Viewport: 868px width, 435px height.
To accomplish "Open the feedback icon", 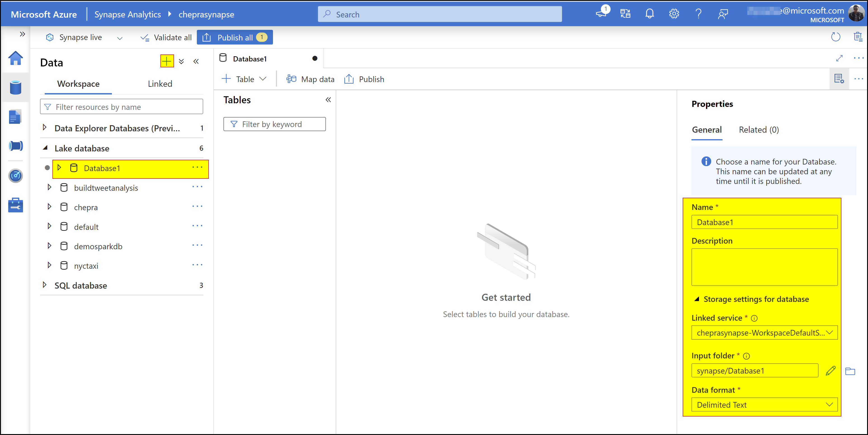I will [x=723, y=14].
